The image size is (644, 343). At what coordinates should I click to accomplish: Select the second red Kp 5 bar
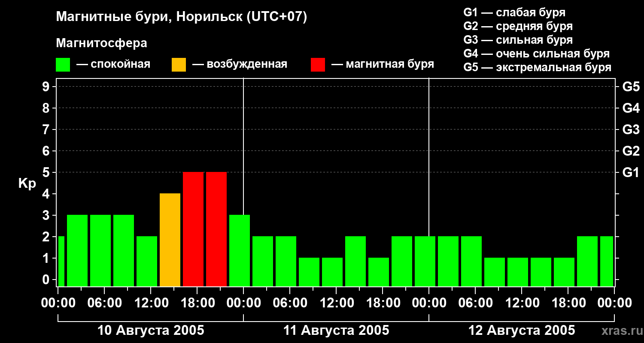(x=216, y=229)
